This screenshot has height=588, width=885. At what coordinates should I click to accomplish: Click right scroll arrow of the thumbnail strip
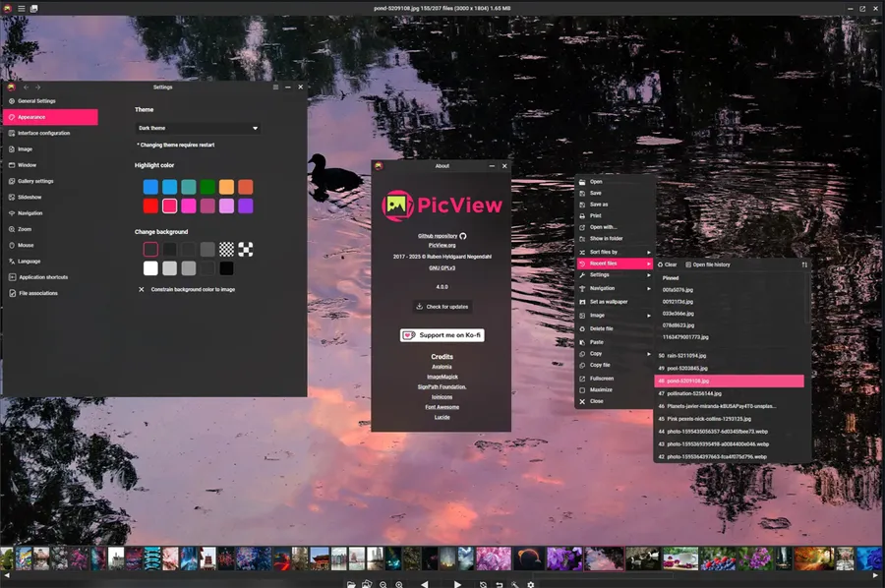(x=875, y=575)
